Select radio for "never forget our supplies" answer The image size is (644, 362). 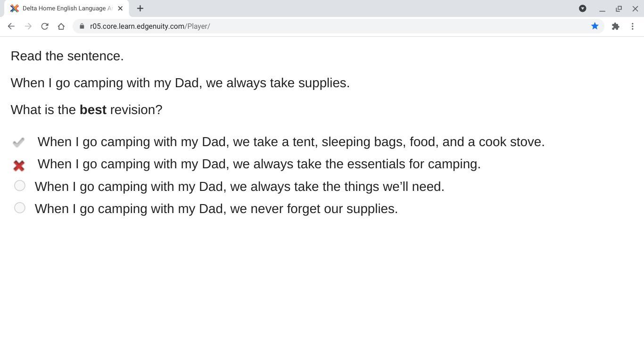pyautogui.click(x=20, y=208)
